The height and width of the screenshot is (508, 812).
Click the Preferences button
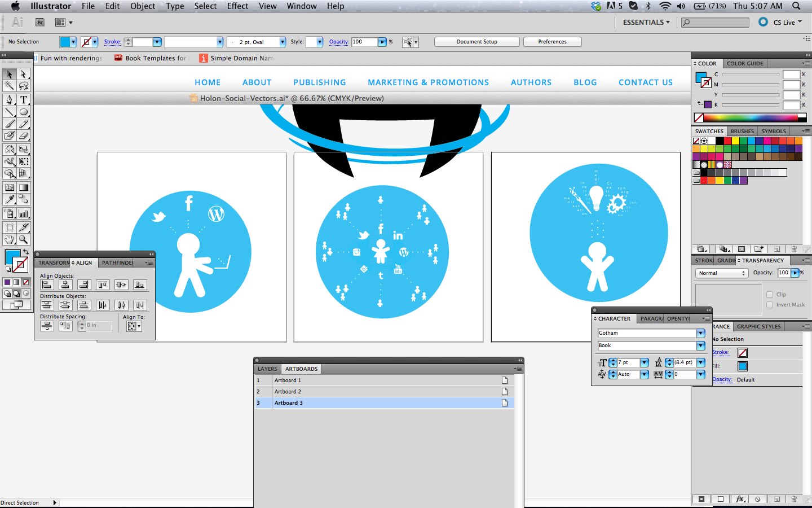[553, 42]
